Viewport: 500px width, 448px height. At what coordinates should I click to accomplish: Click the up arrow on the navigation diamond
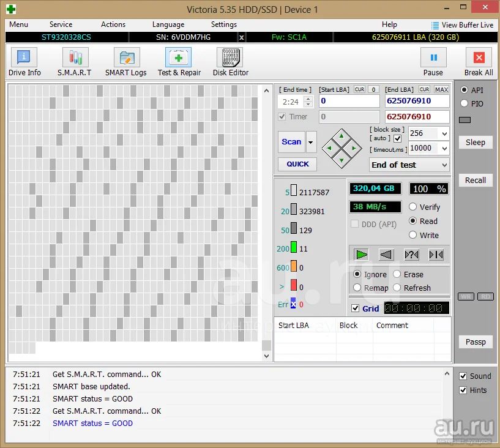click(341, 136)
